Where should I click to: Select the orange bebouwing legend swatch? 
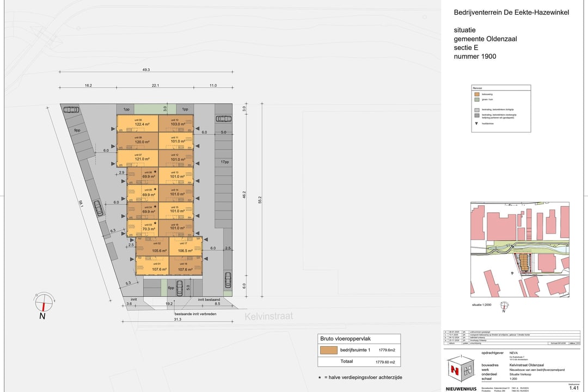pyautogui.click(x=476, y=95)
